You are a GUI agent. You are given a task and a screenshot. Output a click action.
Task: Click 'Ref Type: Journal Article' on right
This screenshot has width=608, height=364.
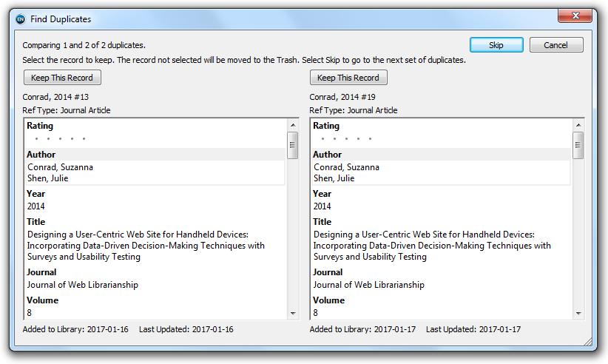(354, 110)
